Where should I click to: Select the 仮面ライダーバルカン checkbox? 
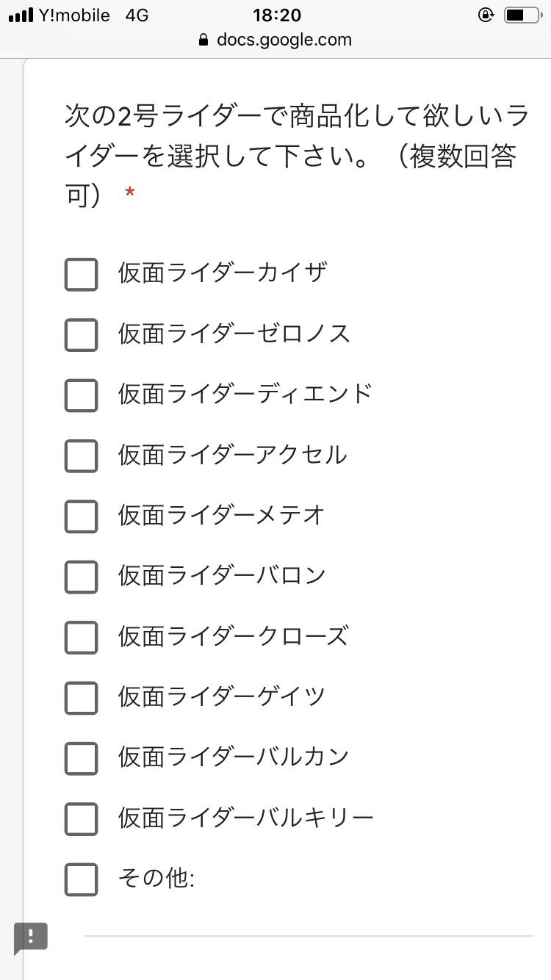click(x=81, y=757)
